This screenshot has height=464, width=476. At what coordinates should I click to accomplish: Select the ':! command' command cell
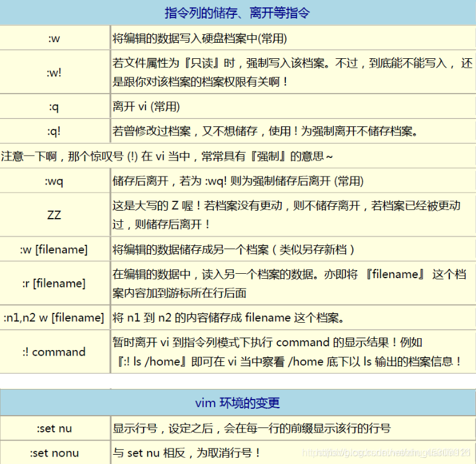(54, 352)
